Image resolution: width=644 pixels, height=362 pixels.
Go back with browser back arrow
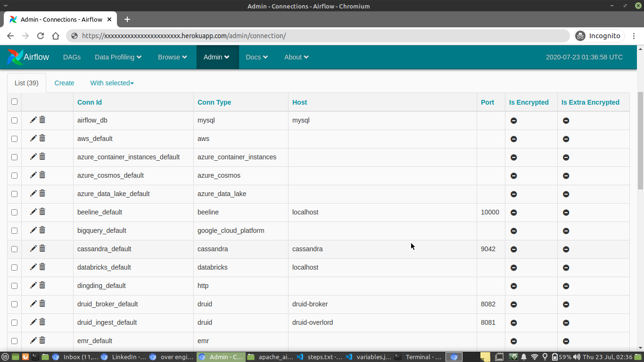pos(10,36)
